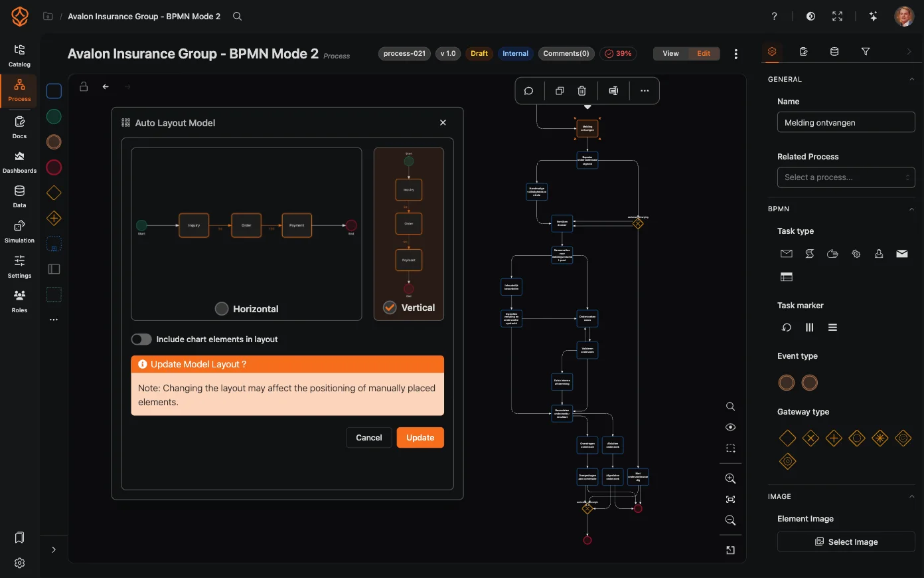Click the search icon in top breadcrumb
Viewport: 924px width, 578px height.
237,16
